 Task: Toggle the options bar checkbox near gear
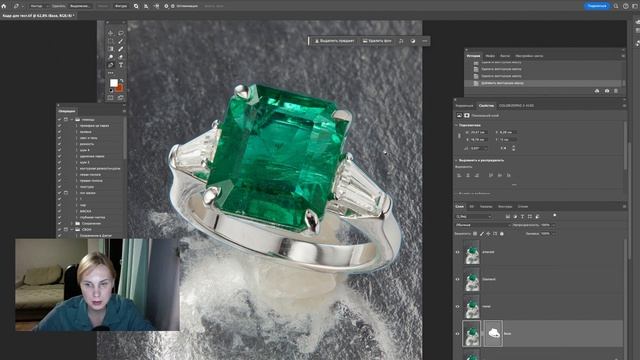pyautogui.click(x=173, y=6)
